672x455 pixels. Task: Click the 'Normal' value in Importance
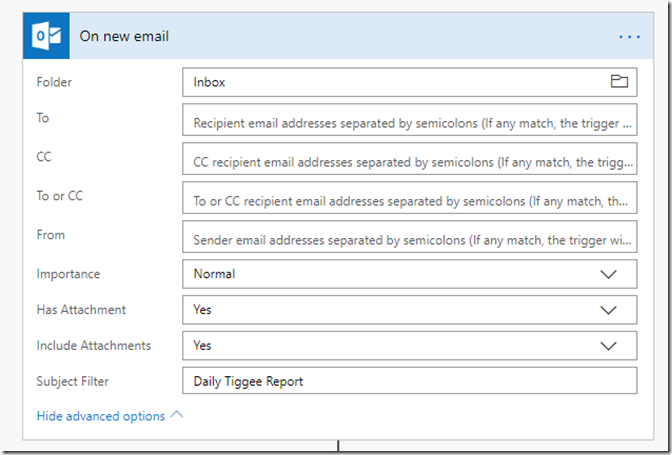click(214, 274)
